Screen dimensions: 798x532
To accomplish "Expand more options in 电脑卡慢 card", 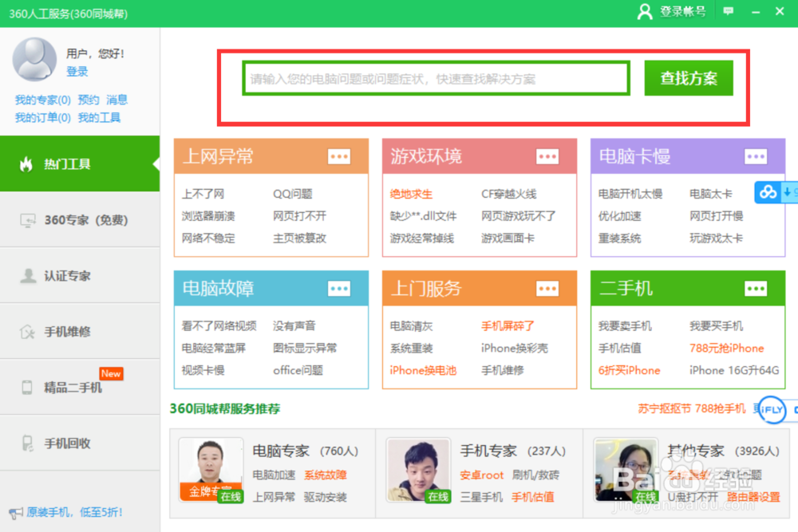I will coord(755,156).
